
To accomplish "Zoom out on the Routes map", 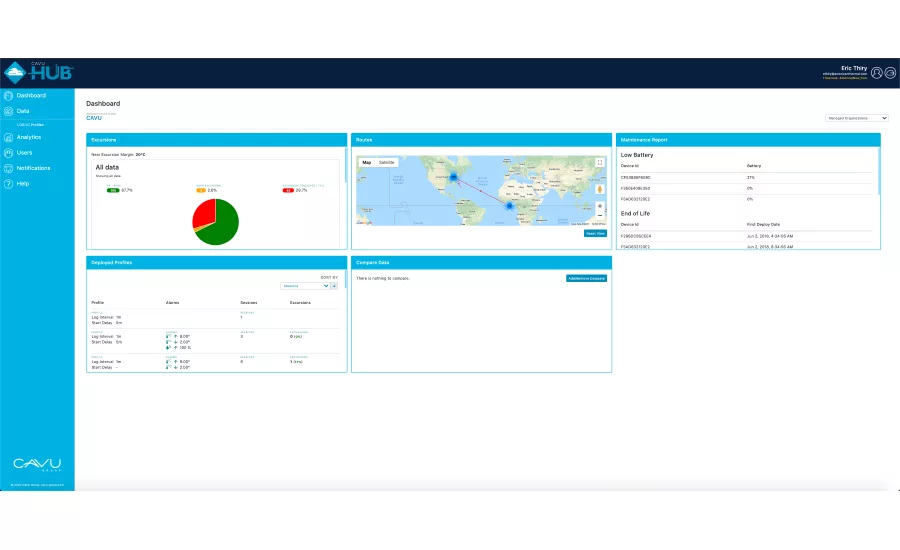I will point(600,215).
